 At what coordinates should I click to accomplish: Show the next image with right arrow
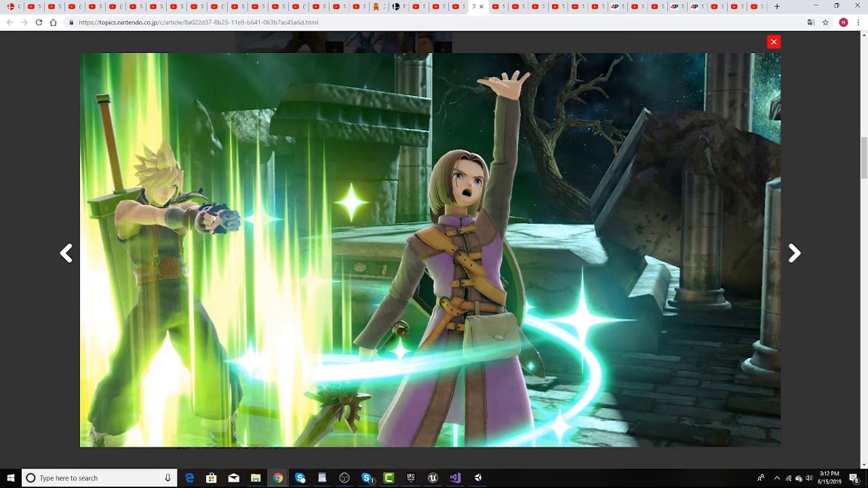coord(794,253)
